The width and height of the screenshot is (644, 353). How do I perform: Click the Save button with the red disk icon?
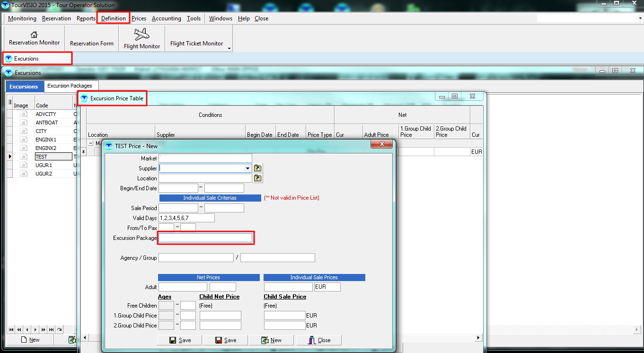[x=225, y=340]
